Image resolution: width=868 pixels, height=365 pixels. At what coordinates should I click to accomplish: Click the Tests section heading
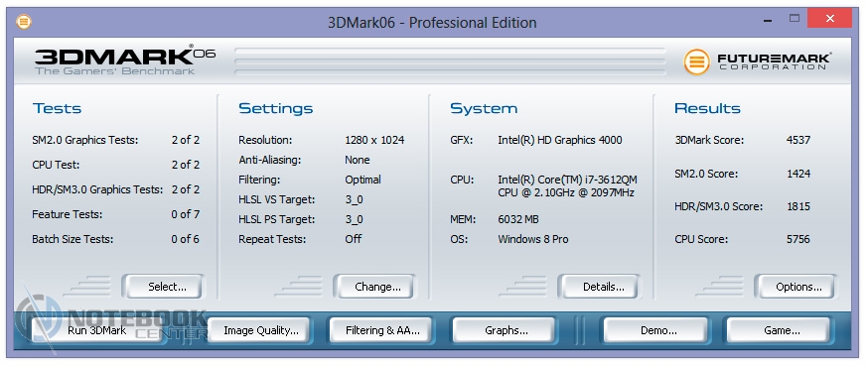57,108
